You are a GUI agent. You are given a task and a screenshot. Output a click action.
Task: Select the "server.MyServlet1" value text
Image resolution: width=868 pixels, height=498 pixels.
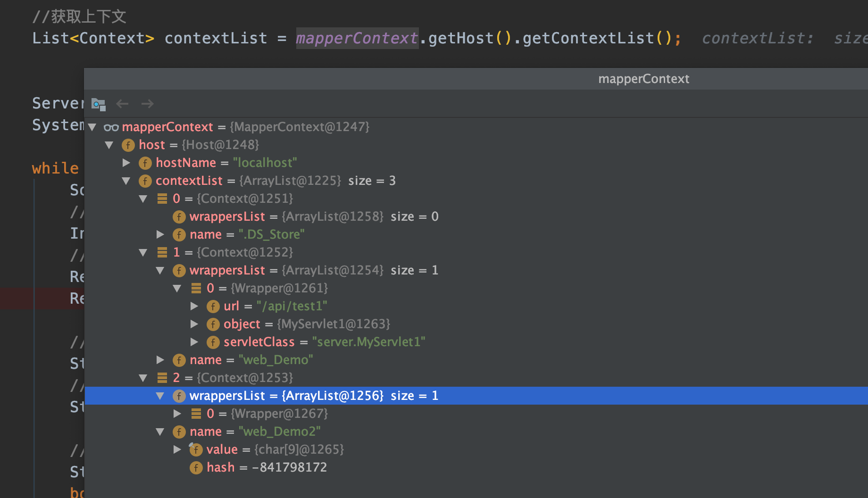369,342
